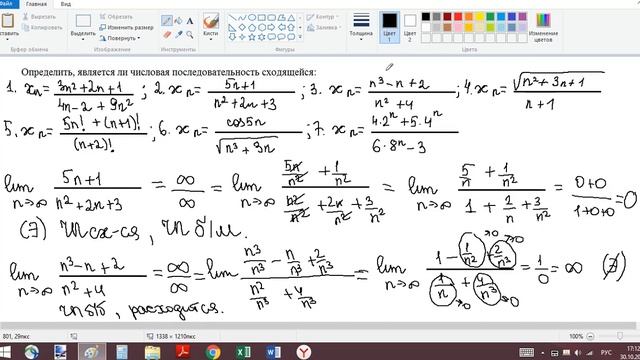Viewport: 640px width, 360px height.
Task: Activate Цвет 1 foreground color
Action: [389, 27]
